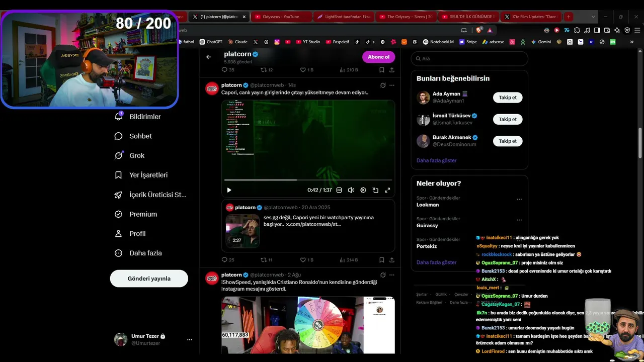This screenshot has height=362, width=644.
Task: Open the video settings gear
Action: point(363,190)
